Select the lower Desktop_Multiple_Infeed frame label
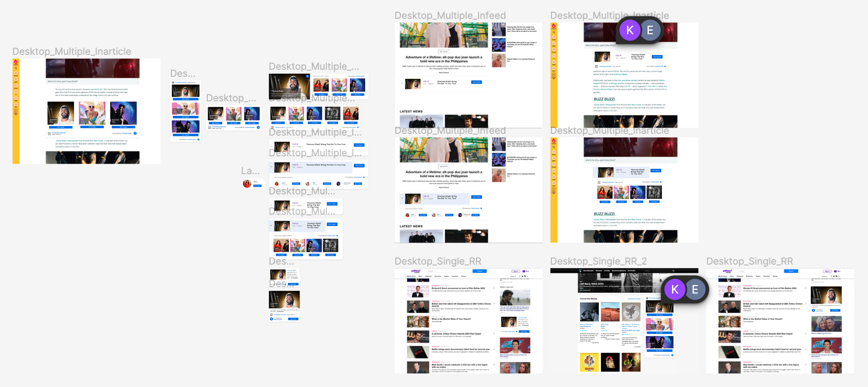 click(x=450, y=131)
